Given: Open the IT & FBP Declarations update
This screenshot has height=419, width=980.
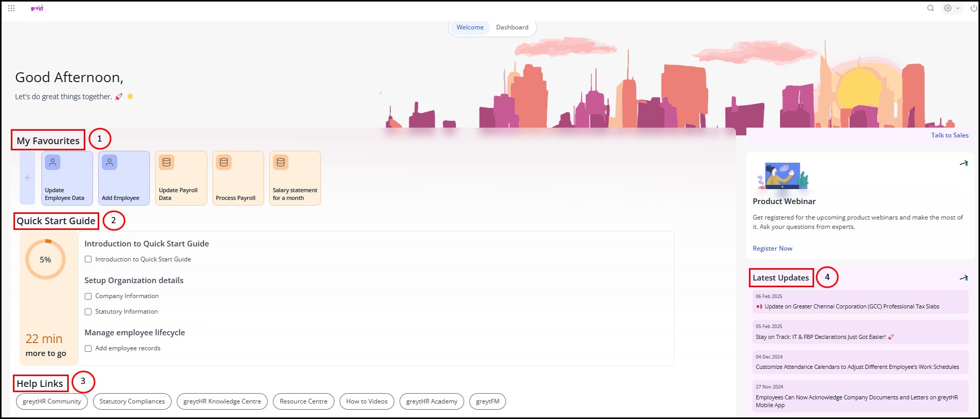Looking at the screenshot, I should click(861, 332).
